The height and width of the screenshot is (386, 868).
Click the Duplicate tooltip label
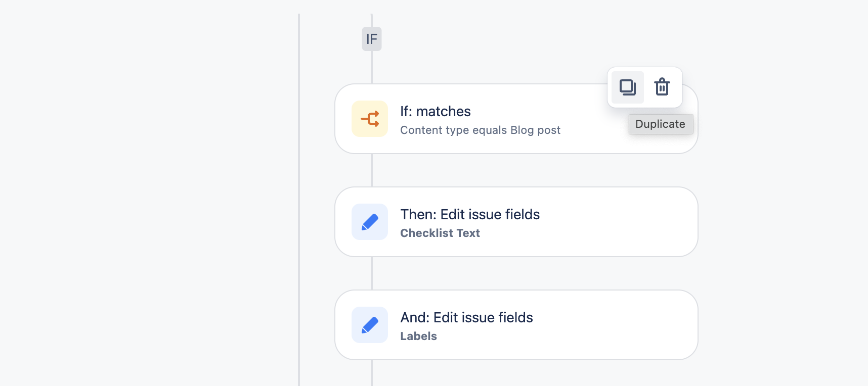(660, 124)
